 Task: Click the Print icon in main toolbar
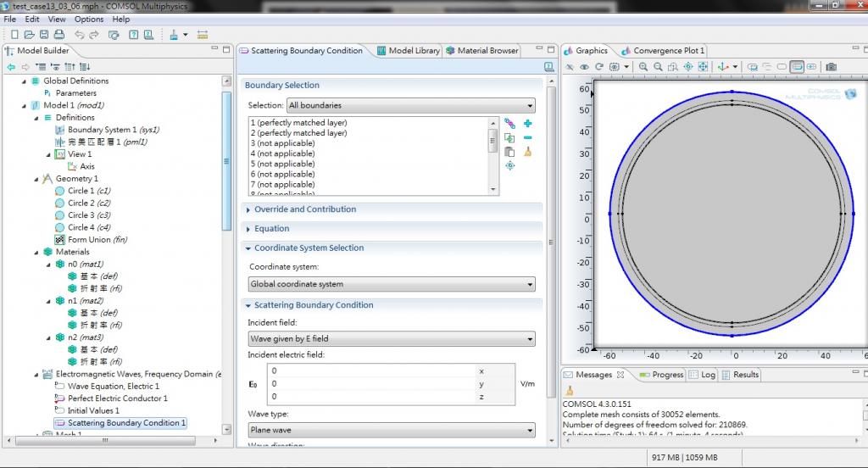coord(58,35)
